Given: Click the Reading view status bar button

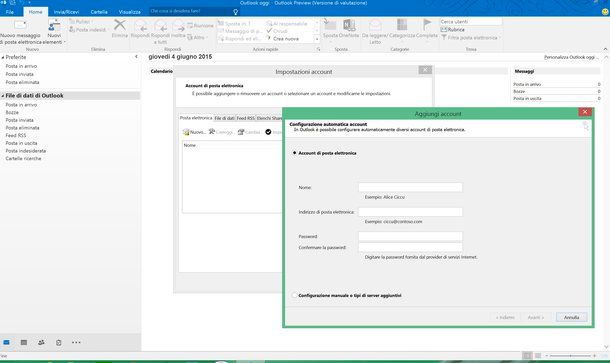Looking at the screenshot, I should tap(538, 356).
